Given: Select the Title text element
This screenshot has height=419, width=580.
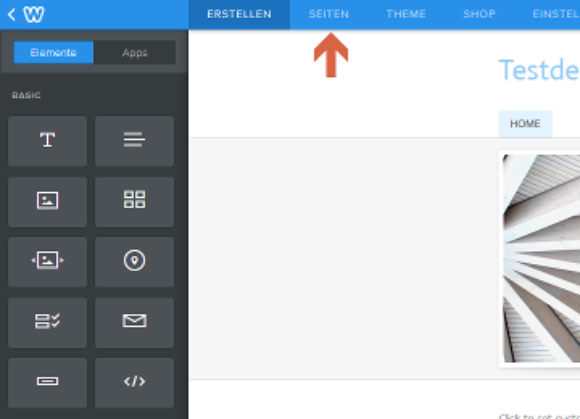Looking at the screenshot, I should [47, 141].
